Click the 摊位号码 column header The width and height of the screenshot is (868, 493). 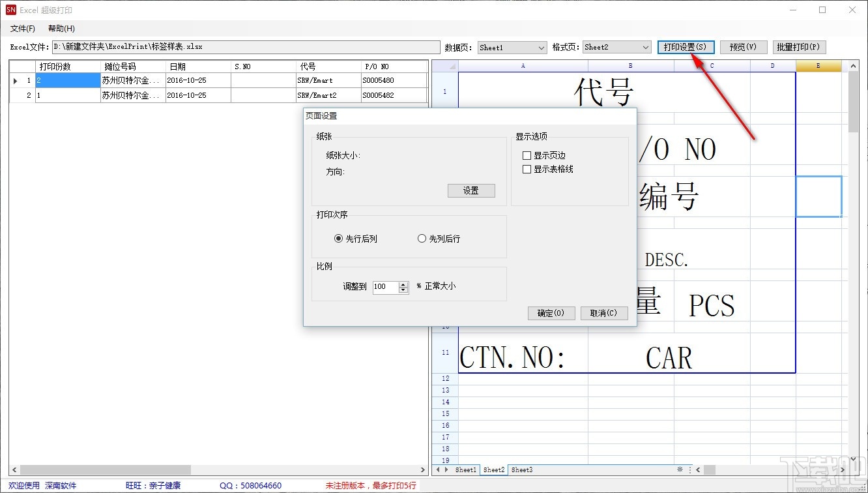pos(133,67)
